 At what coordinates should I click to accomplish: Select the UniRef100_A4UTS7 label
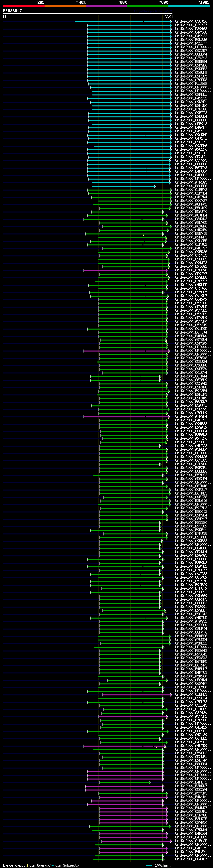[191, 248]
